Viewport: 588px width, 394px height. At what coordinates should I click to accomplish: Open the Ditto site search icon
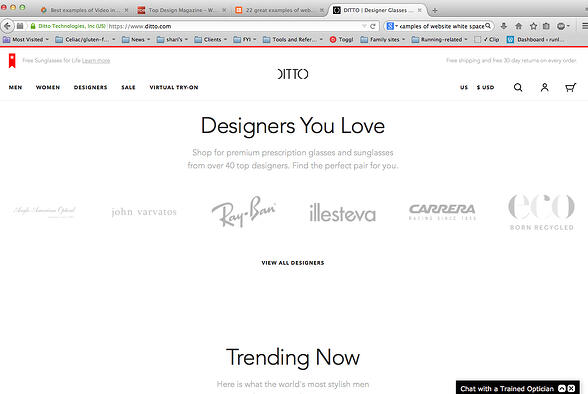pyautogui.click(x=518, y=87)
